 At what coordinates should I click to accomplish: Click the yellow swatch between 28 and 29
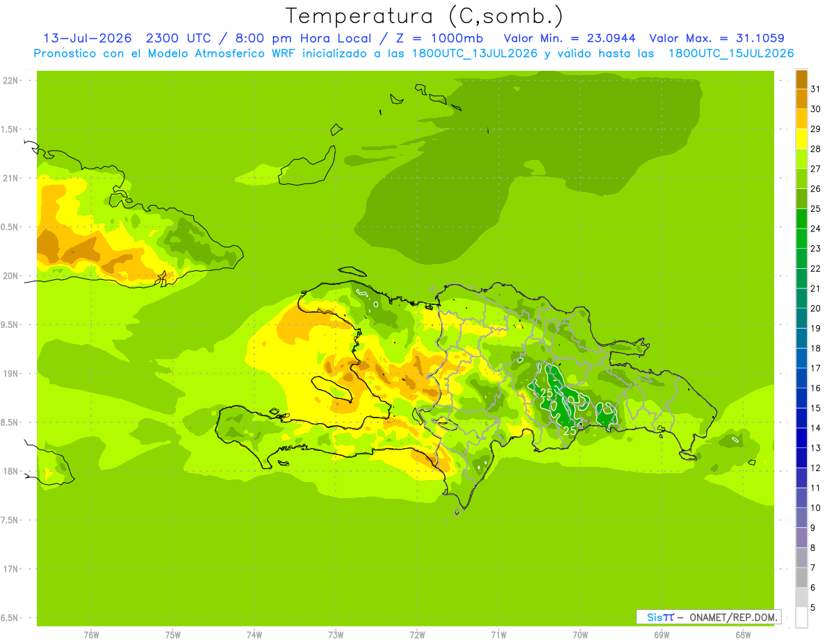801,139
